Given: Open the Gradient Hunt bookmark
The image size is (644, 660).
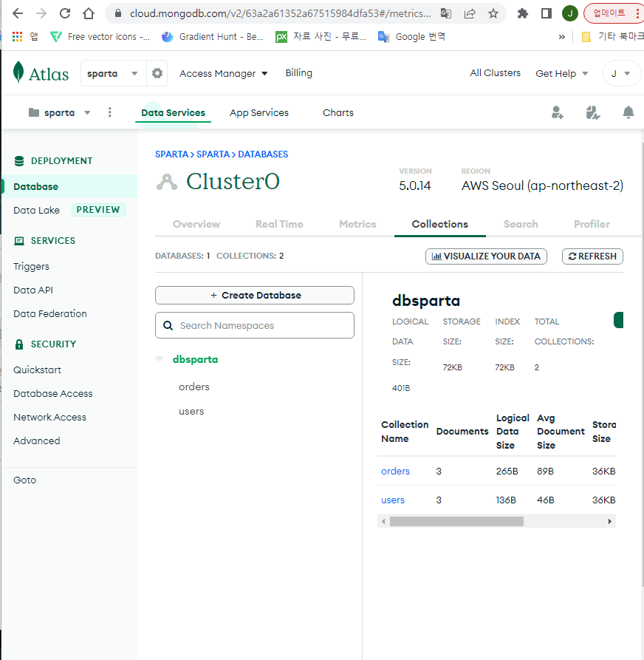Looking at the screenshot, I should pyautogui.click(x=213, y=37).
